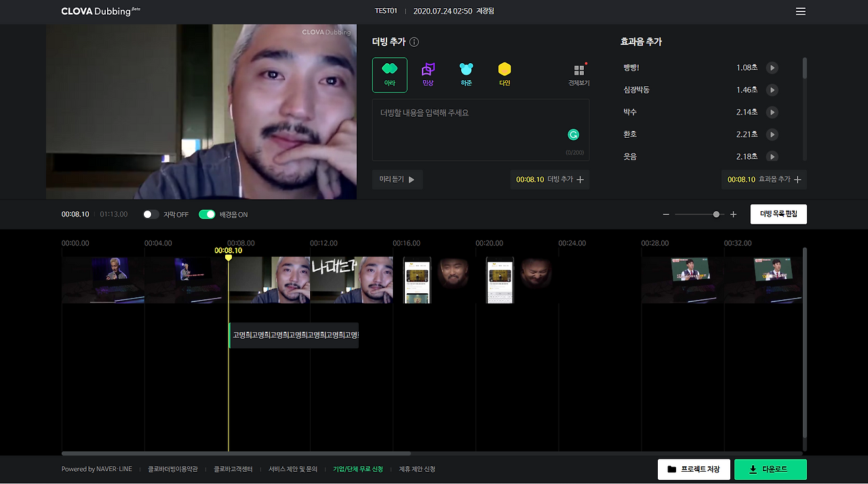Select the 민상 voice
The height and width of the screenshot is (484, 868).
click(x=428, y=75)
